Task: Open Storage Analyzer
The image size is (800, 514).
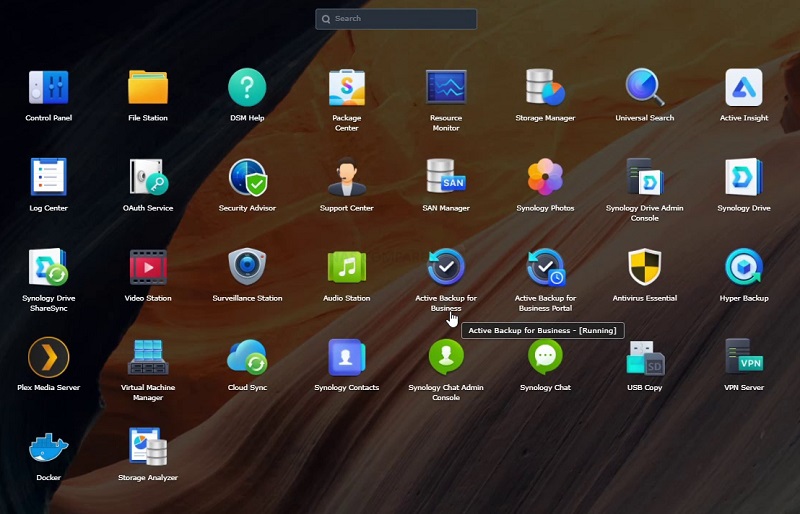Action: pos(148,447)
